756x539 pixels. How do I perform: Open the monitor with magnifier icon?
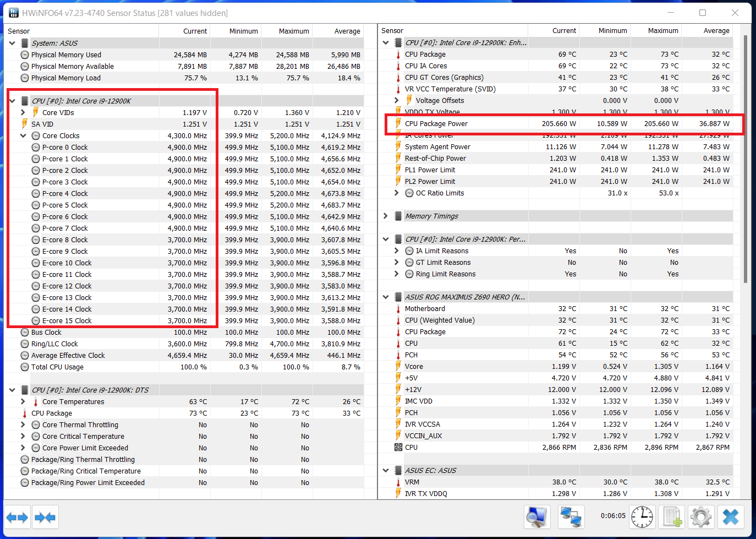(536, 517)
